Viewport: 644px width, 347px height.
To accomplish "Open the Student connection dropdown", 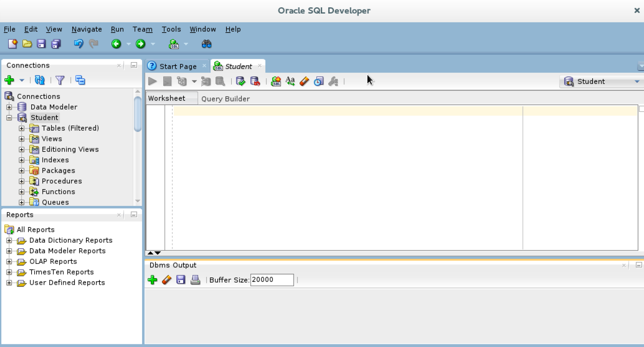I will 637,82.
